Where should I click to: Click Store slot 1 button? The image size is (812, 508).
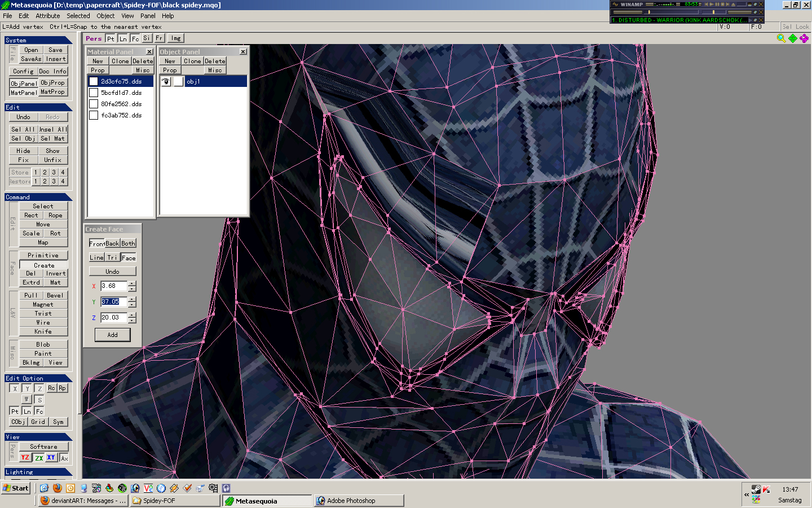coord(36,172)
